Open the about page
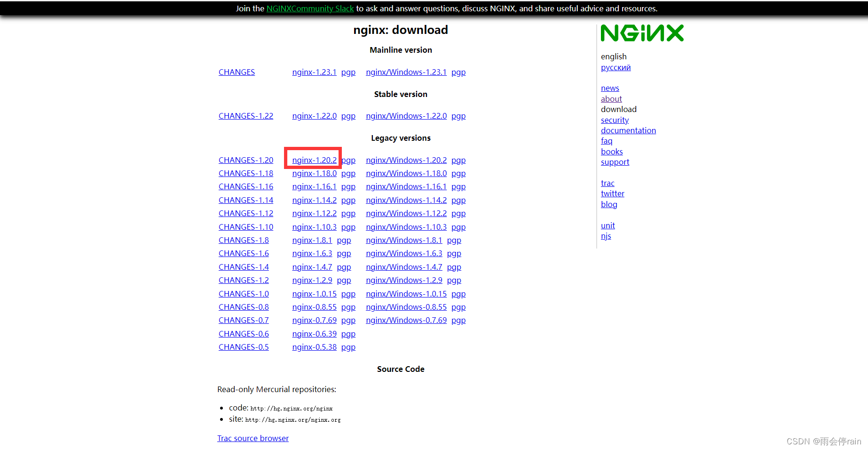This screenshot has width=868, height=450. point(611,99)
